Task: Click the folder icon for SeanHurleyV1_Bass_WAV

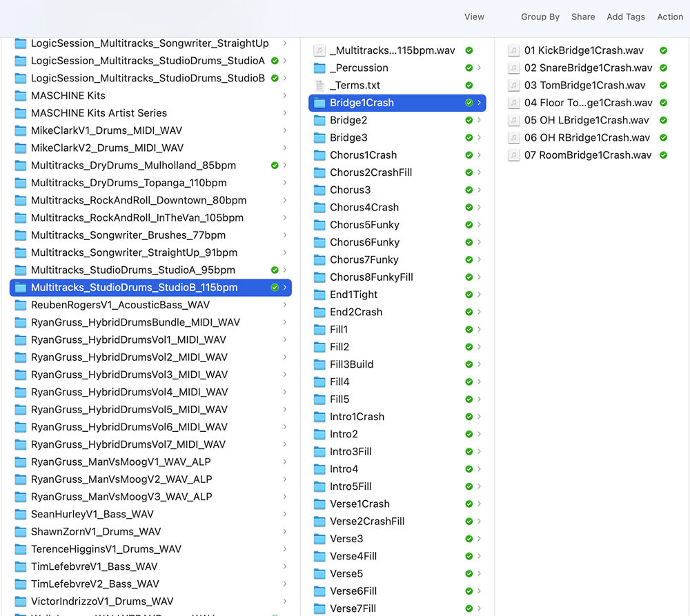Action: (20, 515)
